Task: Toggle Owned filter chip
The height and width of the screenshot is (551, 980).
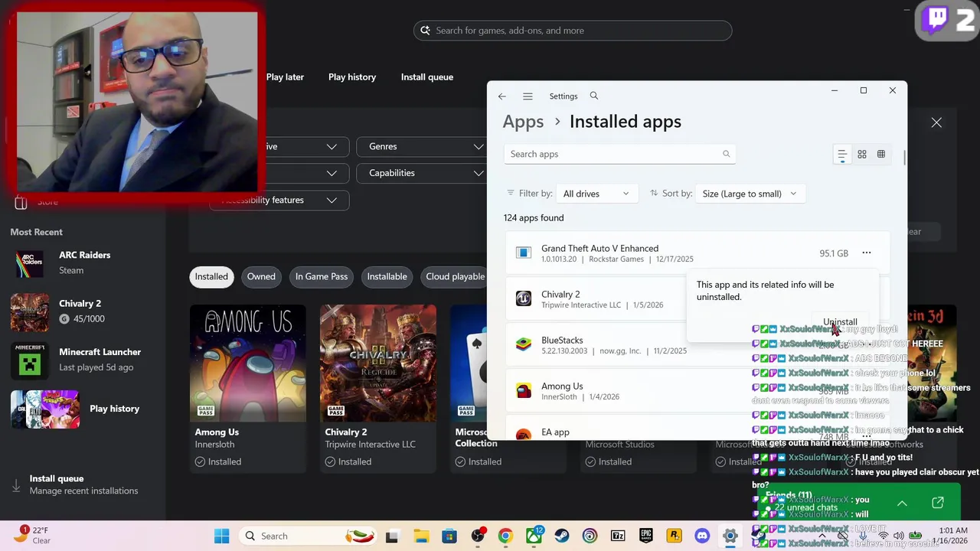Action: [261, 276]
